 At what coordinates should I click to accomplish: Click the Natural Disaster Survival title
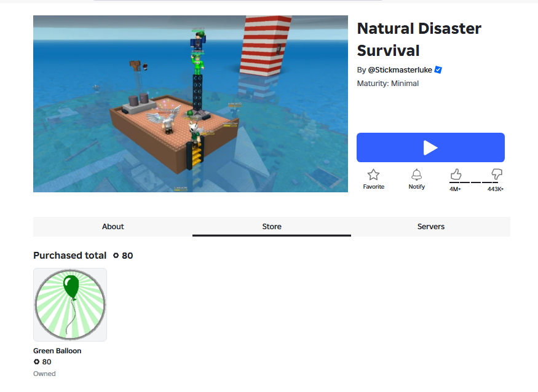pyautogui.click(x=419, y=39)
